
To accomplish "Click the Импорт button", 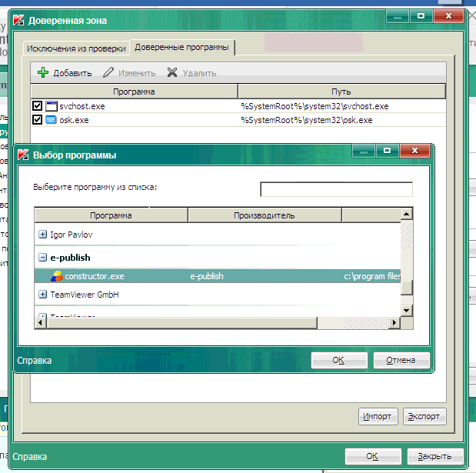I will tap(378, 416).
